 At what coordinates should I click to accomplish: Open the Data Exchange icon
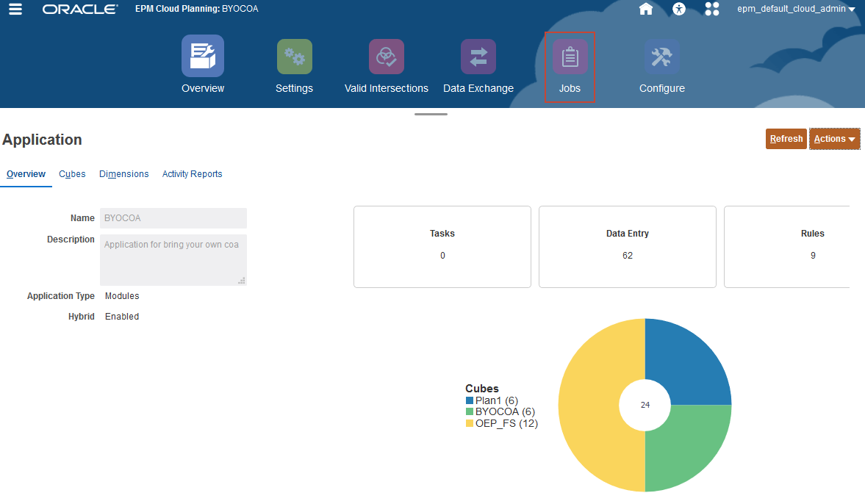pos(478,57)
